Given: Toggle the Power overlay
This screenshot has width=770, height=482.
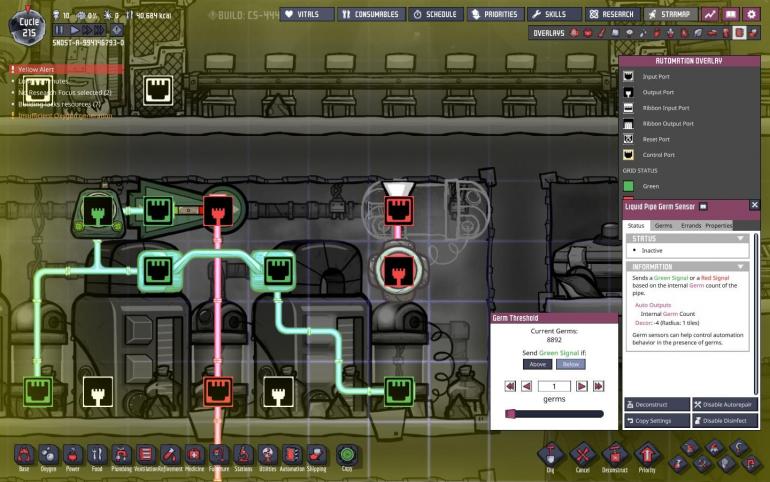Looking at the screenshot, I should 588,33.
